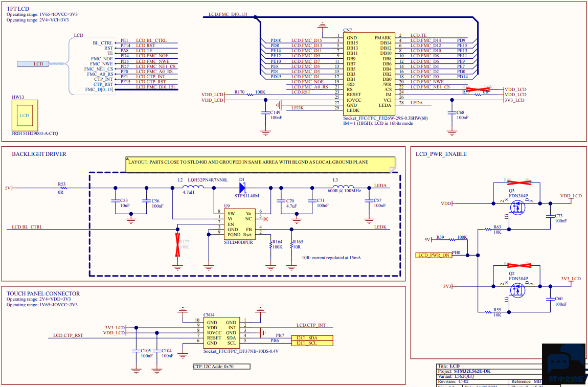Click 'Variant: L562QEQ' in title block
Screen dimensions: 588x387
456,376
